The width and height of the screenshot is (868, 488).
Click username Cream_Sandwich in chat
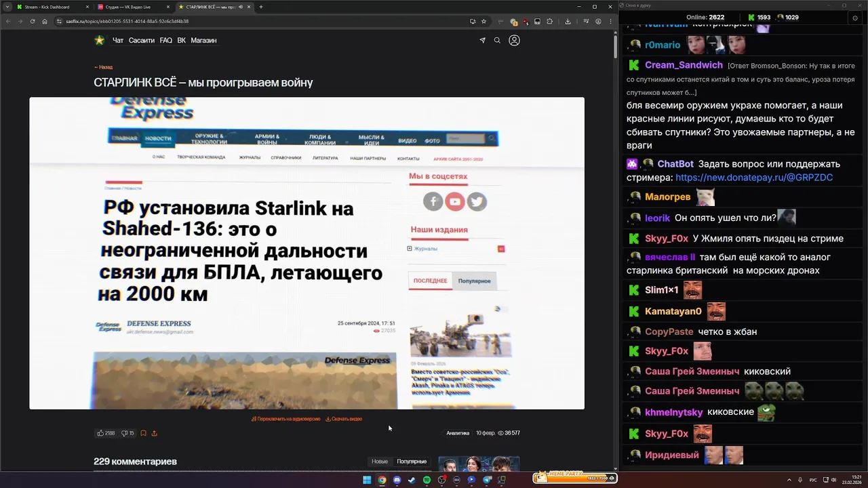[x=684, y=65]
